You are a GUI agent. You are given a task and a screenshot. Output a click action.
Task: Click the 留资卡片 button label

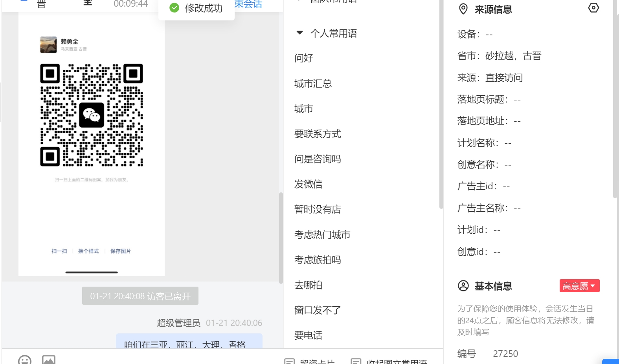[x=317, y=361]
